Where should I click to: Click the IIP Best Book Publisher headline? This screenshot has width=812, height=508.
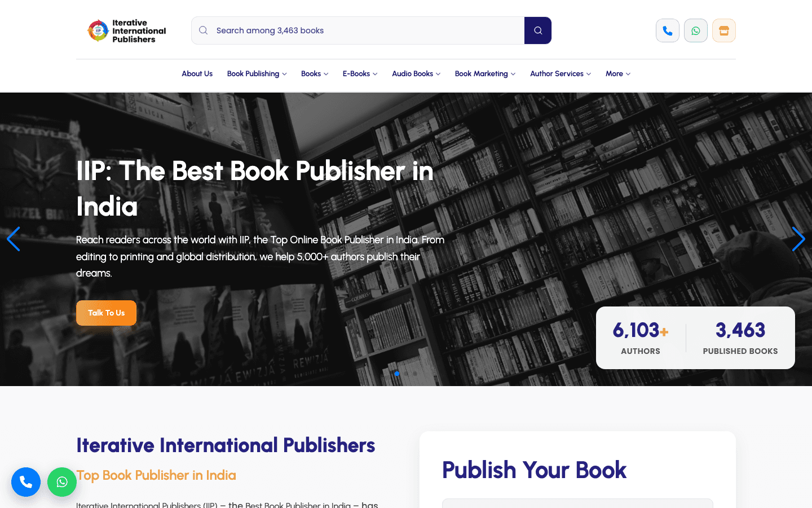coord(255,189)
